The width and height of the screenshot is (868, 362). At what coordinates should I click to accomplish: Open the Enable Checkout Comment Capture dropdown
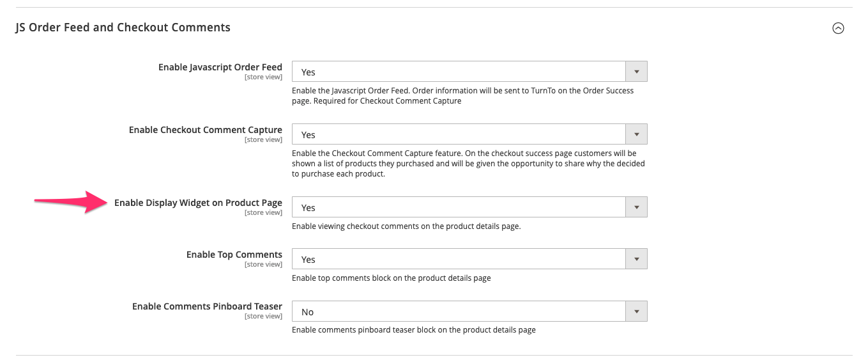coord(458,134)
